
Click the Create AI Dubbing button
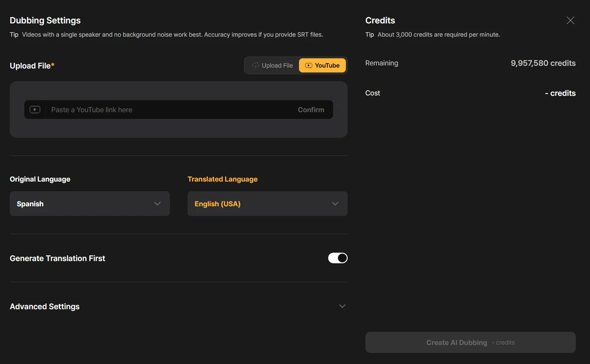[x=470, y=342]
